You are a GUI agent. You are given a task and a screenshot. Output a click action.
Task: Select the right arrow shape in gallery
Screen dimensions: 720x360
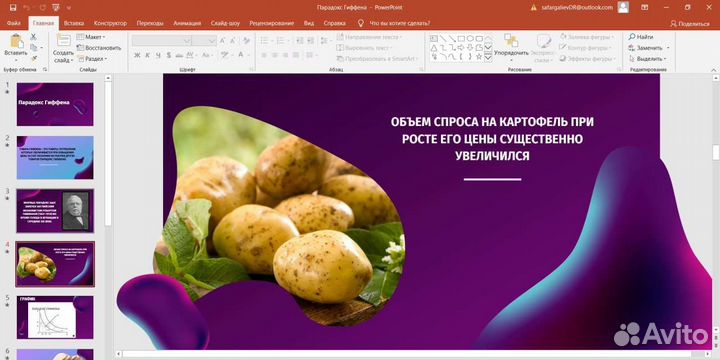coord(461,48)
